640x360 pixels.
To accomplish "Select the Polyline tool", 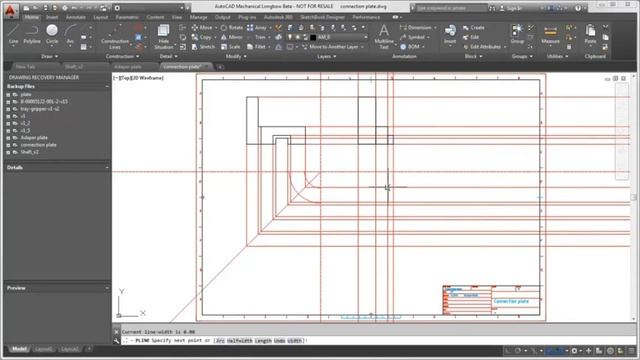I will tap(31, 34).
